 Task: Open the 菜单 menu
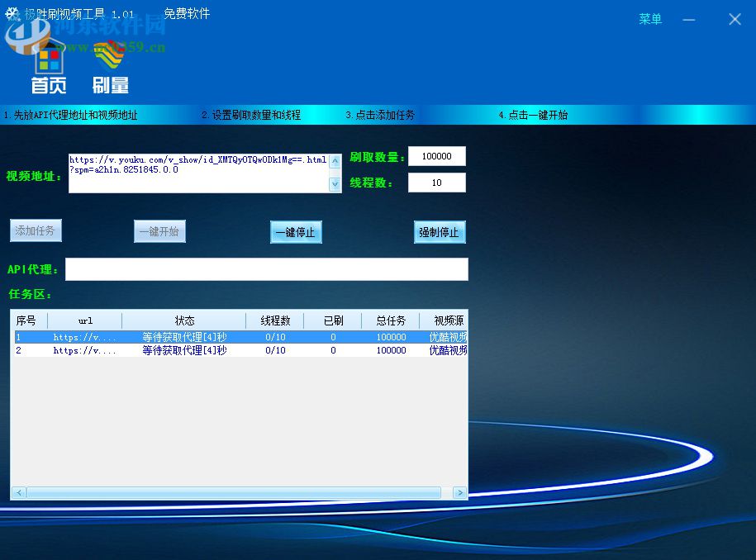point(649,19)
